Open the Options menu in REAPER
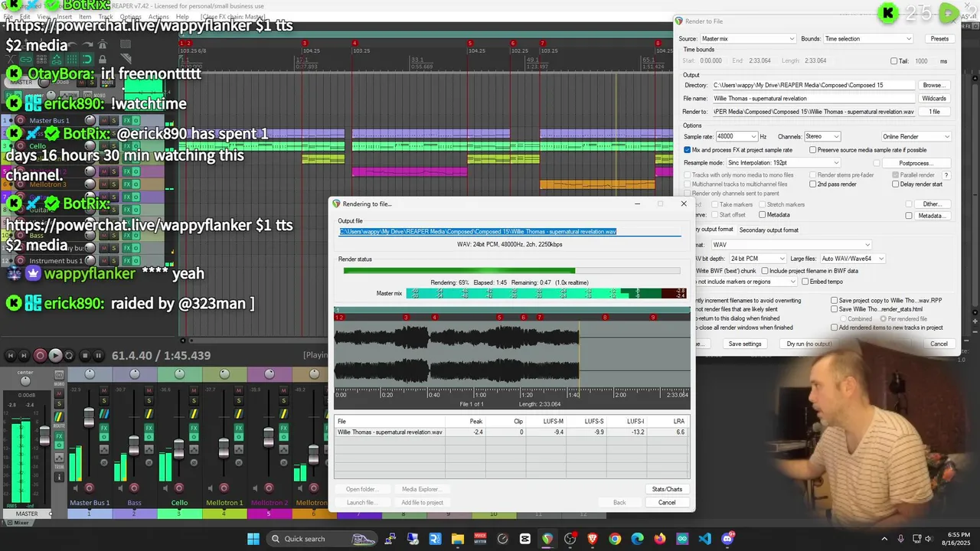 (x=130, y=16)
